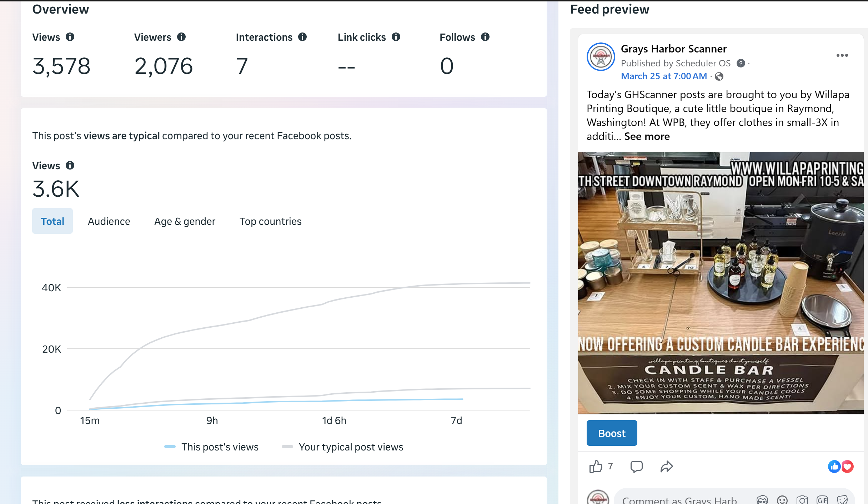Select the Total views tab

pyautogui.click(x=52, y=221)
